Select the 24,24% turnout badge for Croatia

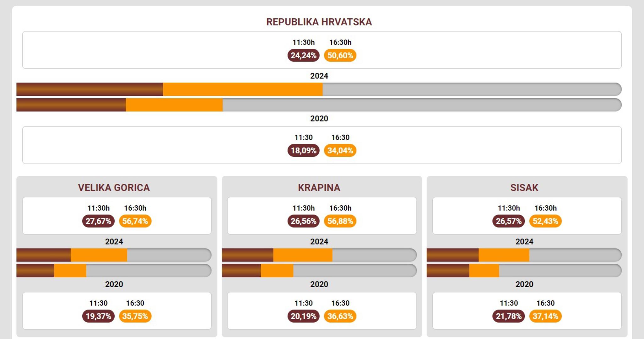click(303, 56)
